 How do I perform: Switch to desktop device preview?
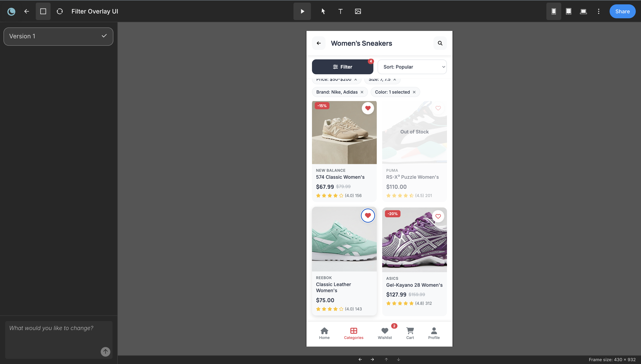coord(583,11)
